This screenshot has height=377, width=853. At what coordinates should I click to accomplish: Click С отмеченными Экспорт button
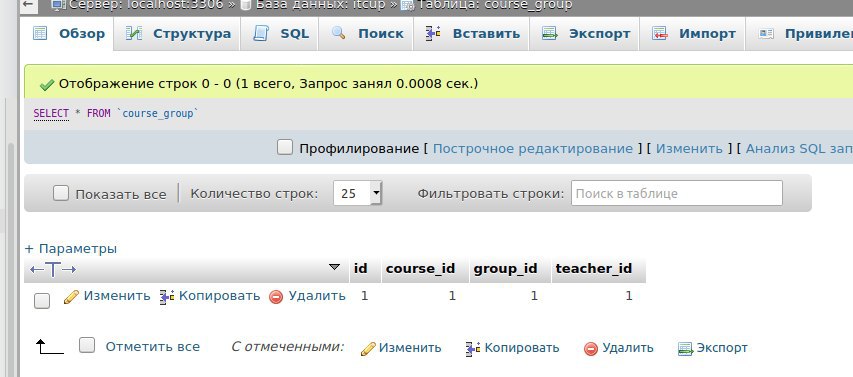(713, 348)
